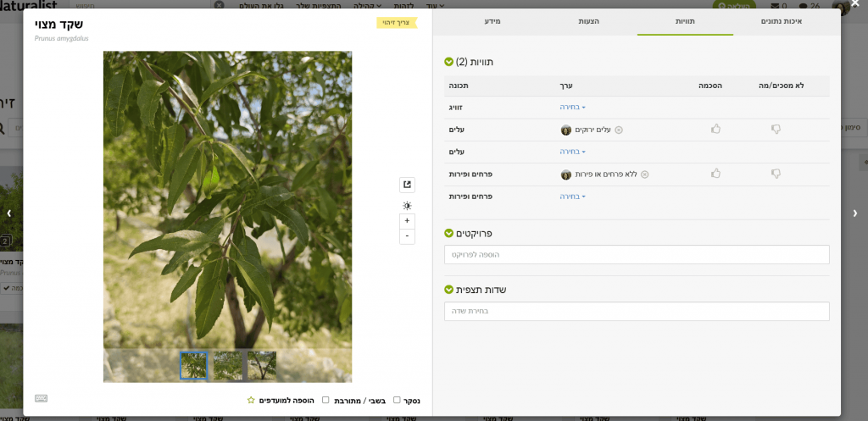Select the third photo thumbnail
Viewport: 868px width, 421px height.
click(x=261, y=365)
